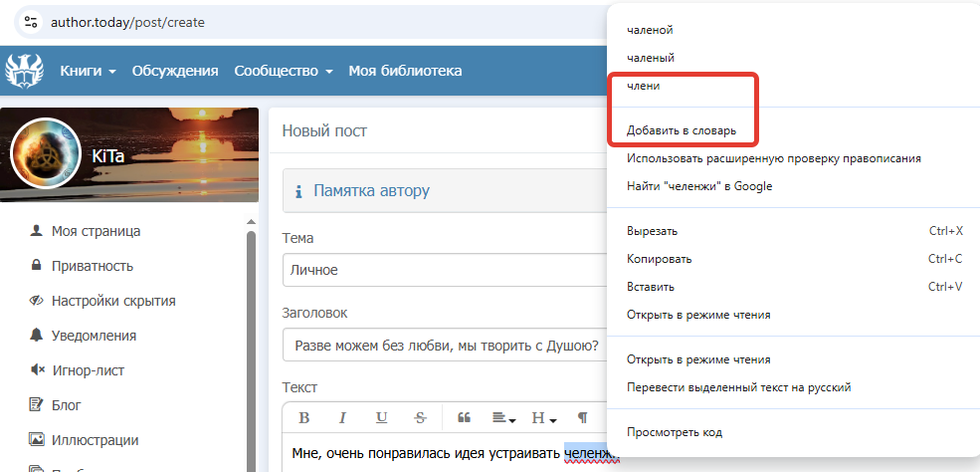The image size is (980, 472).
Task: Apply italic formatting in the text editor
Action: point(342,417)
